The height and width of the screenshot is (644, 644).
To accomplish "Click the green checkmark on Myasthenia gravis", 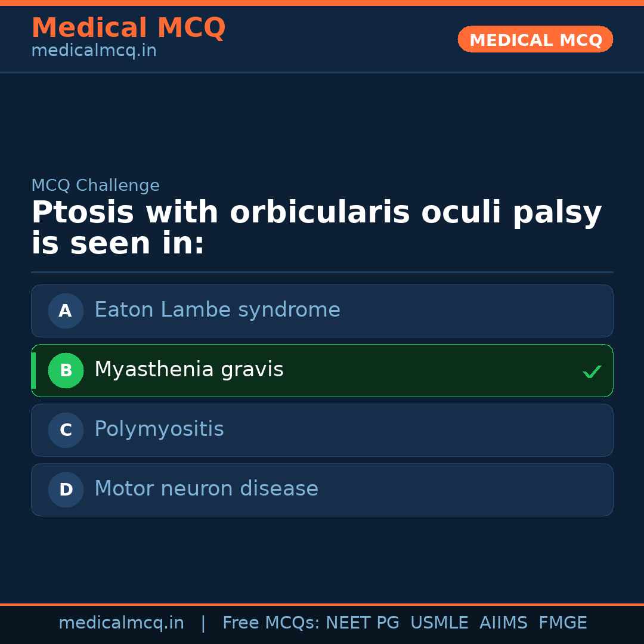I will (x=592, y=371).
